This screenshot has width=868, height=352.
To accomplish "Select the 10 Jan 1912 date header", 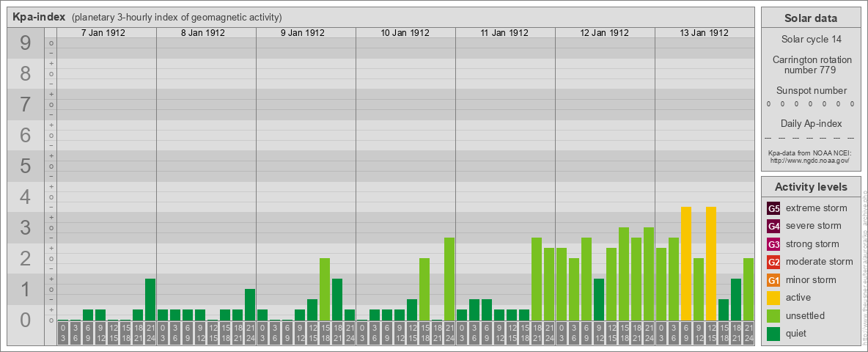I will (x=405, y=33).
